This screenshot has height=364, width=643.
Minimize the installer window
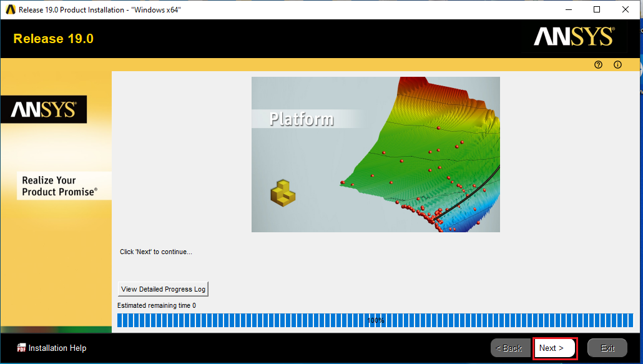(568, 9)
